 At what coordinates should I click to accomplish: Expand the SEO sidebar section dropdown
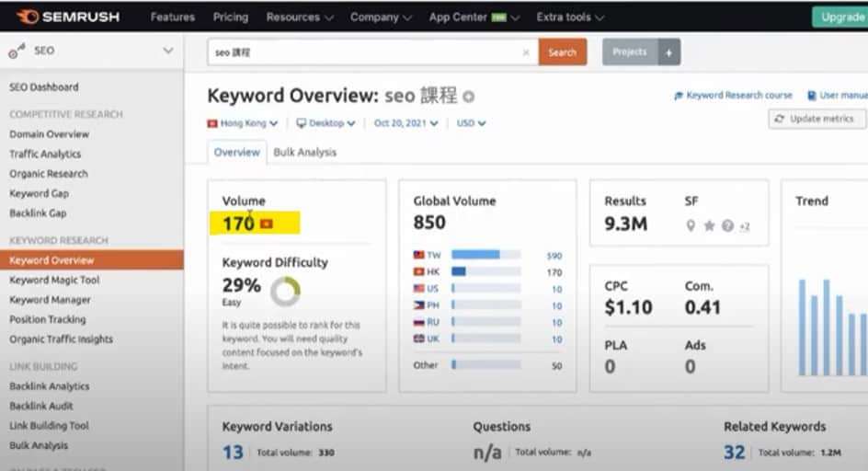click(x=167, y=51)
